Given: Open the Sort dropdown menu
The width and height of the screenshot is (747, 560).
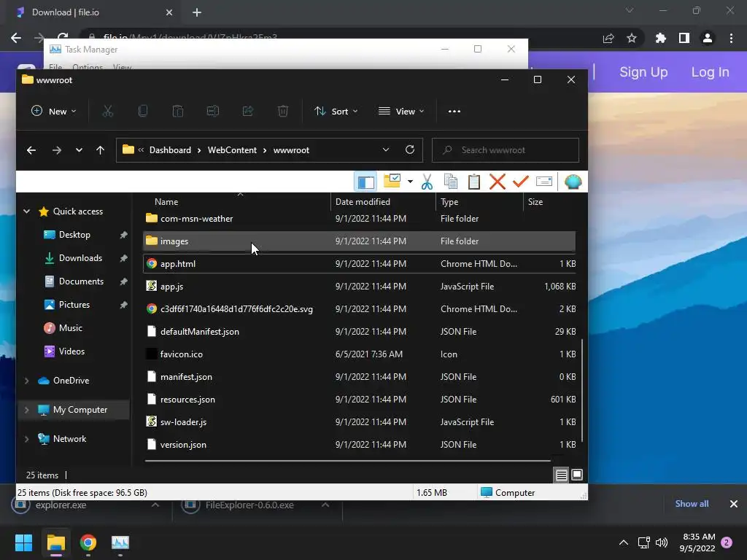Looking at the screenshot, I should pos(336,111).
